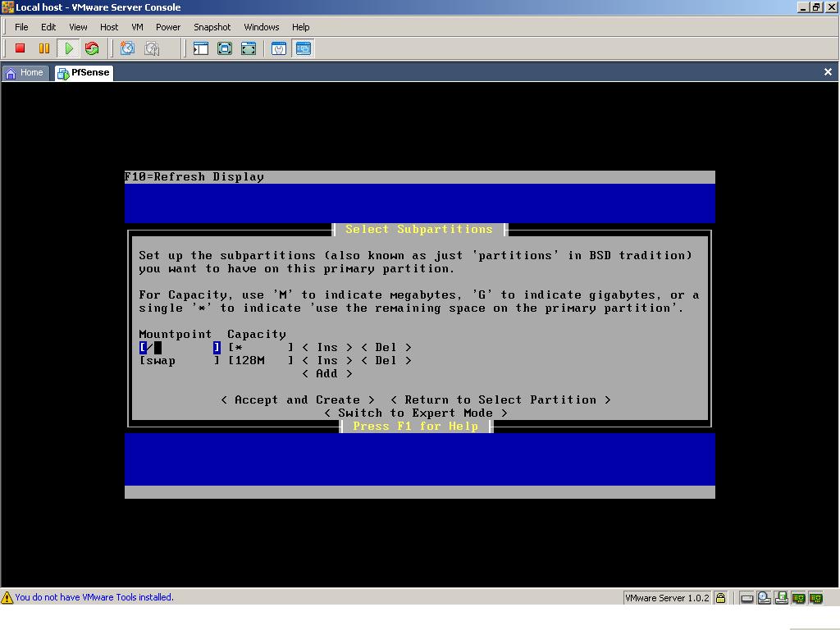This screenshot has width=840, height=630.
Task: Open the Help menu
Action: 300,27
